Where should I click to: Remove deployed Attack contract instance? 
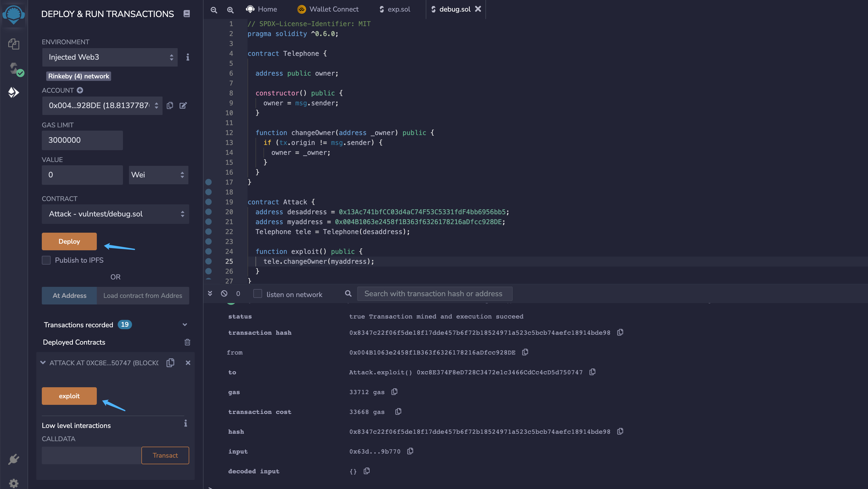tap(188, 362)
